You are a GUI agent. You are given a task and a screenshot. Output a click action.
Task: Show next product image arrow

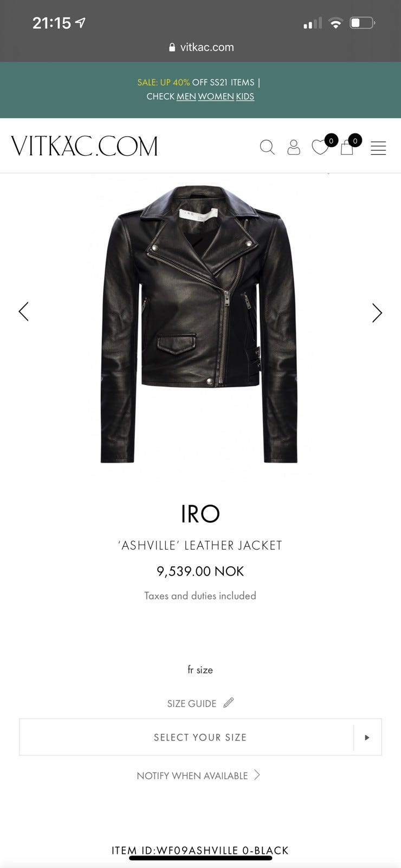[x=377, y=312]
